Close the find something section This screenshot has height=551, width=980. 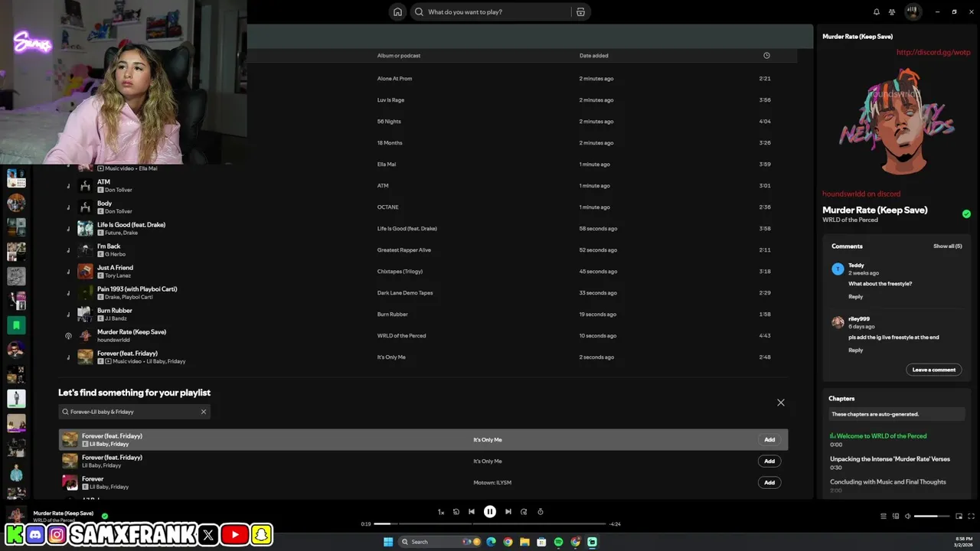tap(781, 403)
